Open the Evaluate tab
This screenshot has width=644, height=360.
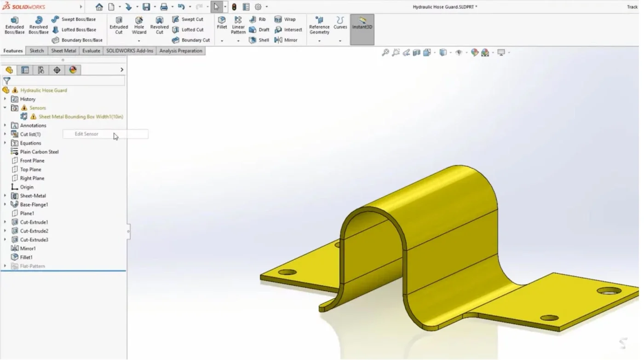[x=91, y=51]
